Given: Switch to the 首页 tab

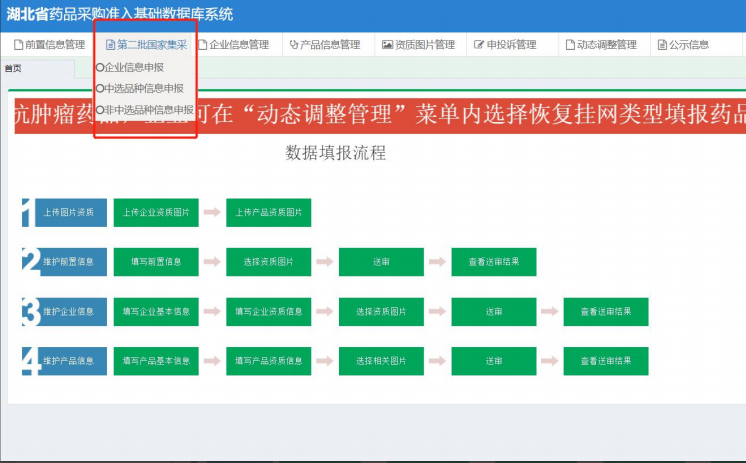Looking at the screenshot, I should 14,68.
